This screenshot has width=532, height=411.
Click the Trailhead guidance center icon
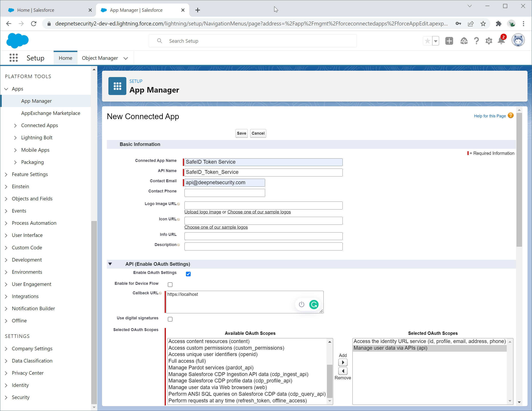pos(464,41)
